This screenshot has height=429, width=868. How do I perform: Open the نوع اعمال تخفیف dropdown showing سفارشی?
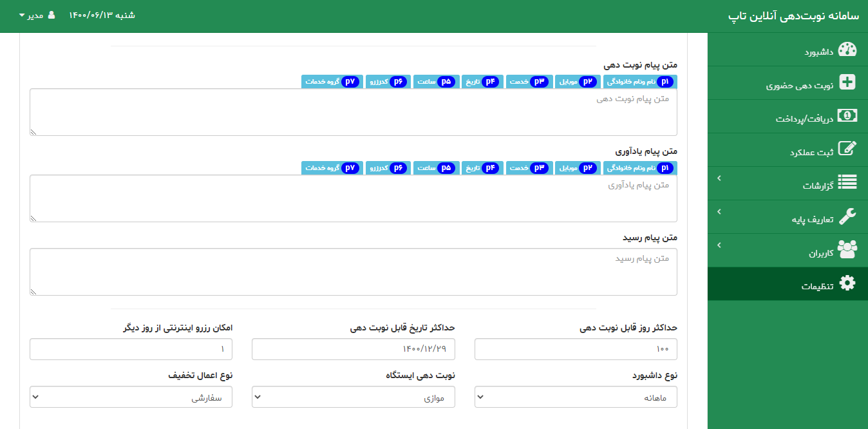131,397
